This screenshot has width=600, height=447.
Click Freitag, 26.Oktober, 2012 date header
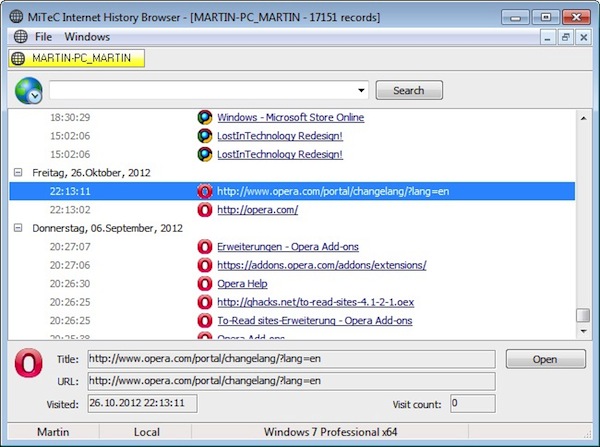click(x=91, y=173)
